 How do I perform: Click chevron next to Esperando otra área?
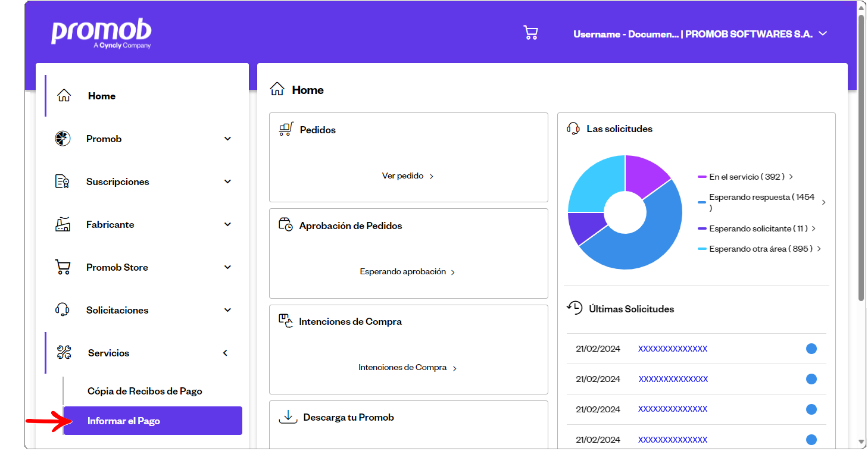click(819, 249)
